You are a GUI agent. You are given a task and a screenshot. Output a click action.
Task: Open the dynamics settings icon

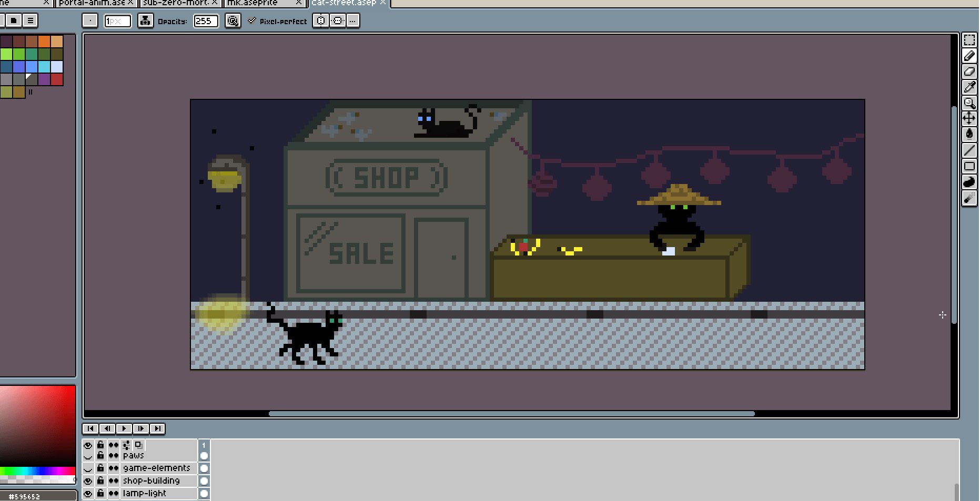tap(233, 21)
